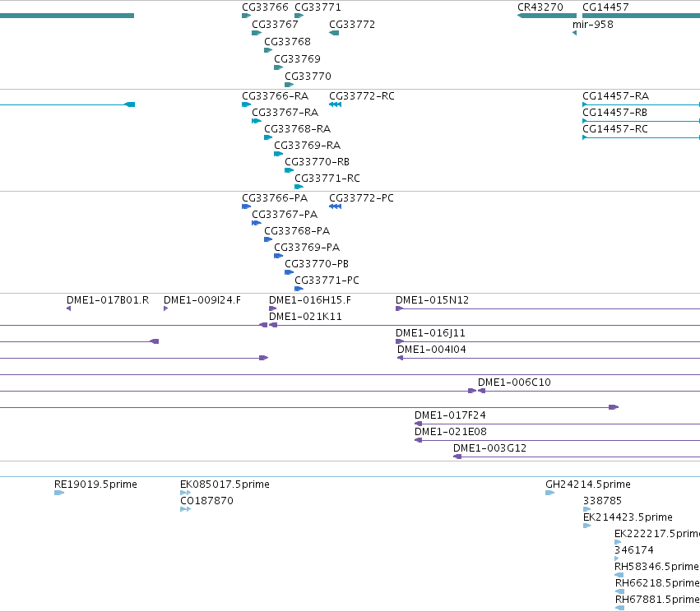Open EST RH67881.5prime
Viewport: 700px width, 612px height.
[x=657, y=600]
